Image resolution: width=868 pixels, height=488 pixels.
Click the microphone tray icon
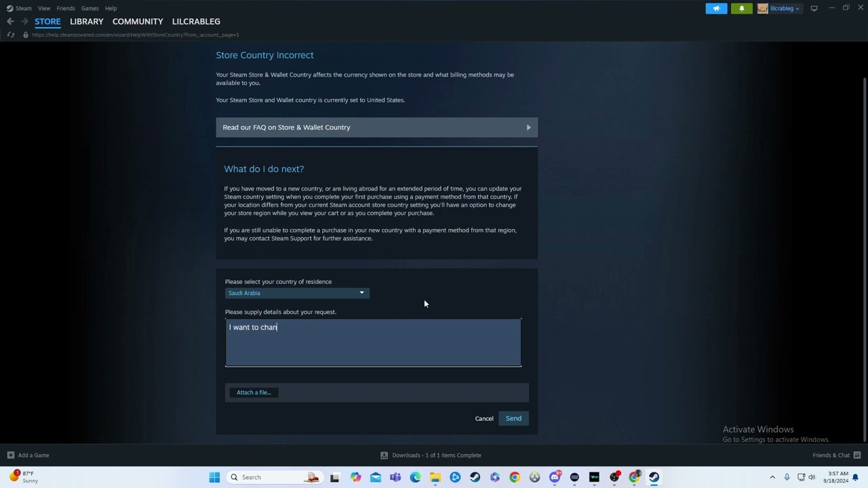787,477
